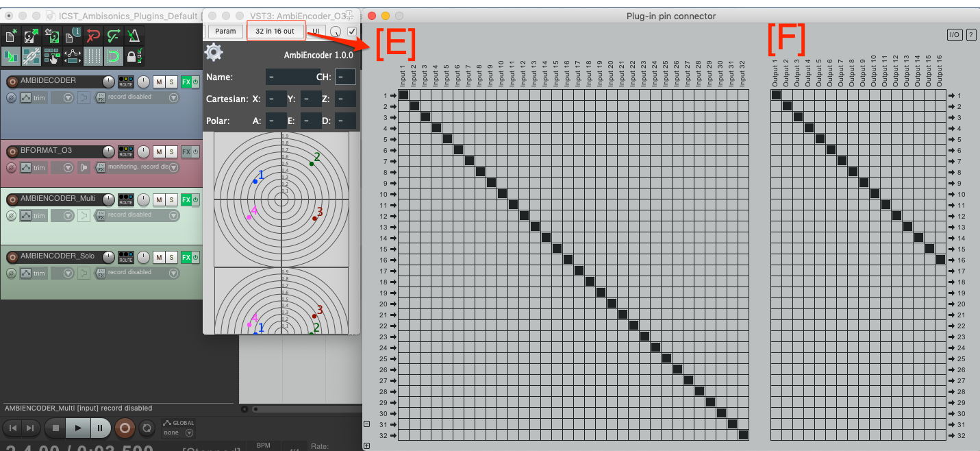Click the Param button in the plugin window
Image resolution: width=980 pixels, height=451 pixels.
click(225, 32)
